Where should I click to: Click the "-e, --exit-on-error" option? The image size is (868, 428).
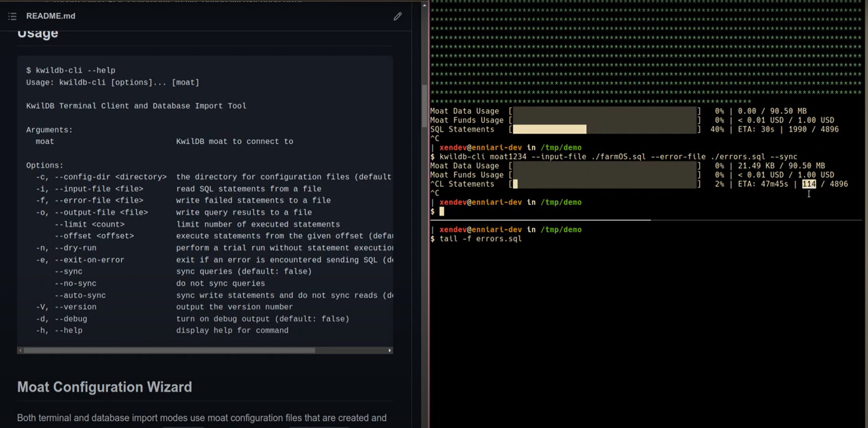click(x=80, y=260)
